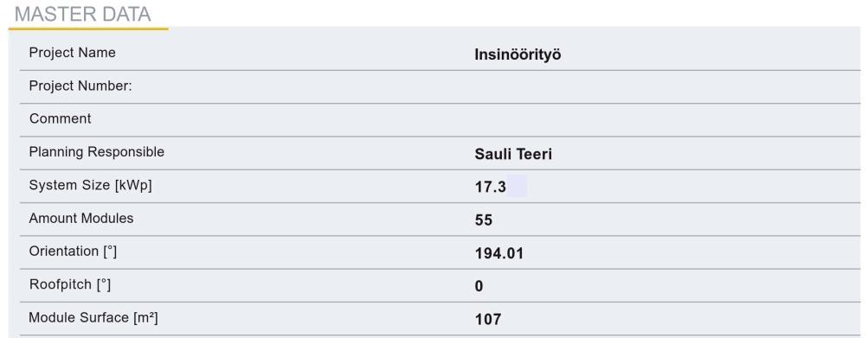Screen dimensions: 868x338
Task: Select the Comment row label
Action: point(61,119)
